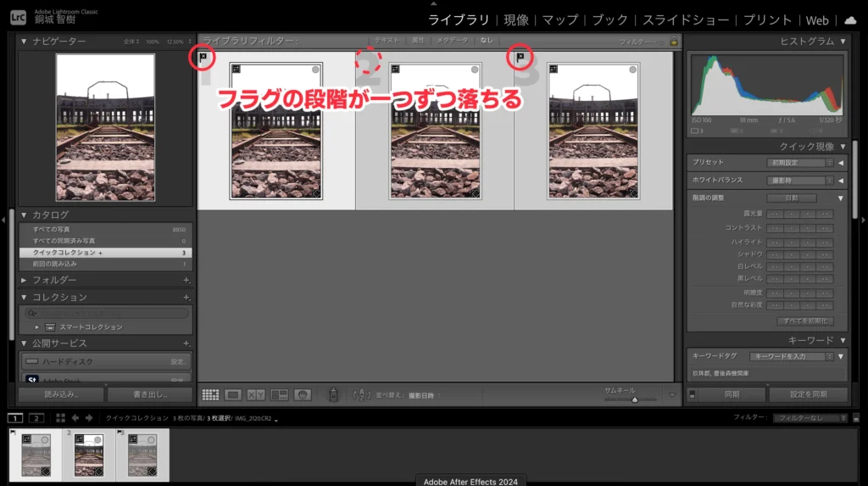Open Compare view (X|Y) icon
The width and height of the screenshot is (868, 486).
(256, 394)
